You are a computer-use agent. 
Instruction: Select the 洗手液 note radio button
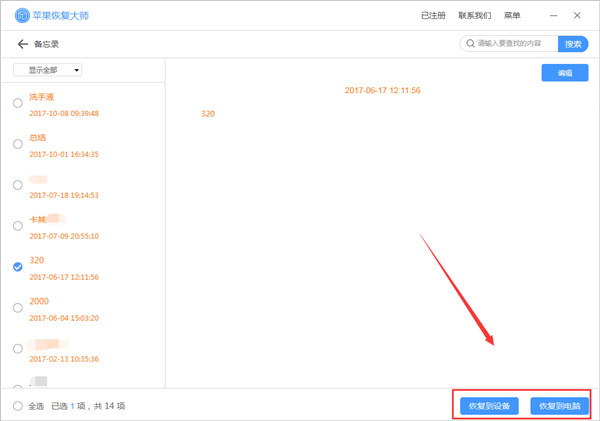[x=18, y=103]
